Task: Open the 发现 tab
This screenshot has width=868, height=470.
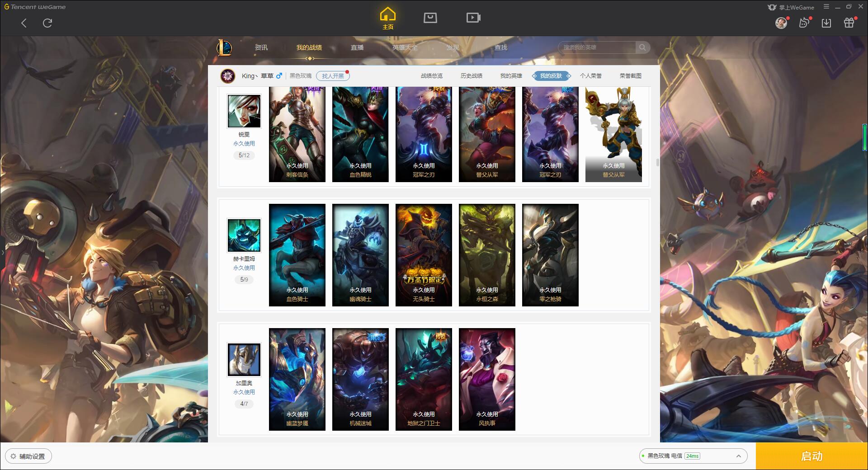Action: (x=453, y=47)
